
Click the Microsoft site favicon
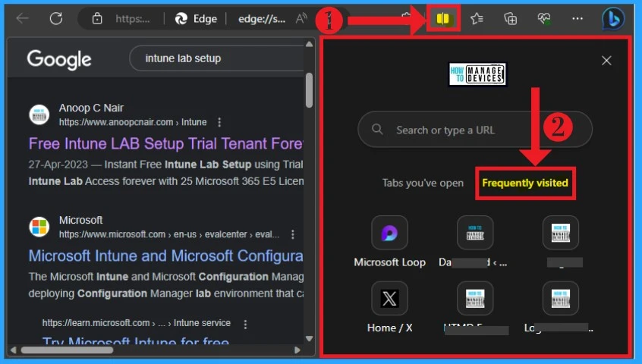[39, 227]
